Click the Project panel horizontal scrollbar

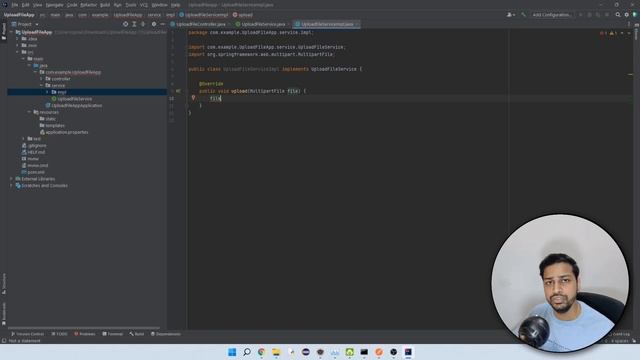[84, 328]
